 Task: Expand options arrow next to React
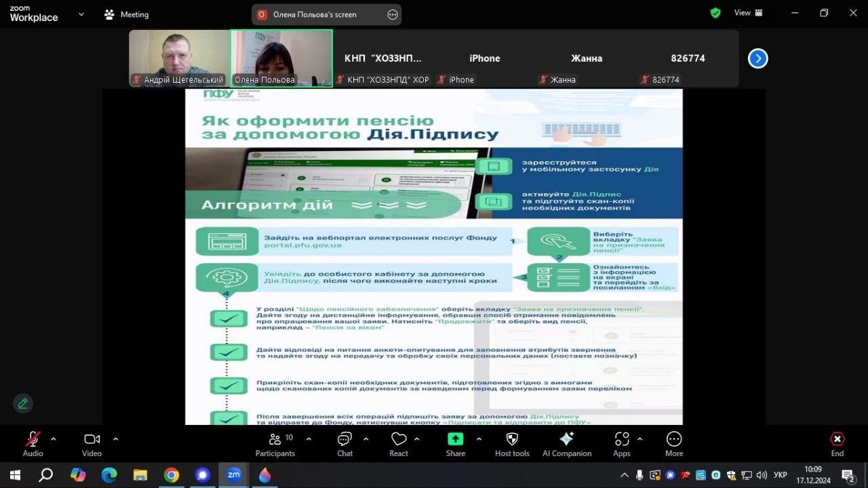click(x=416, y=439)
